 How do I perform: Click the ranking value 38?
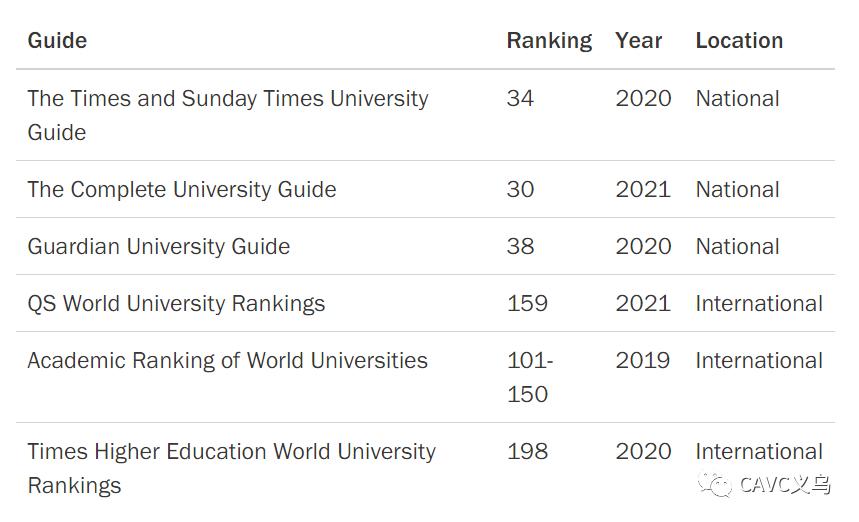[x=520, y=247]
